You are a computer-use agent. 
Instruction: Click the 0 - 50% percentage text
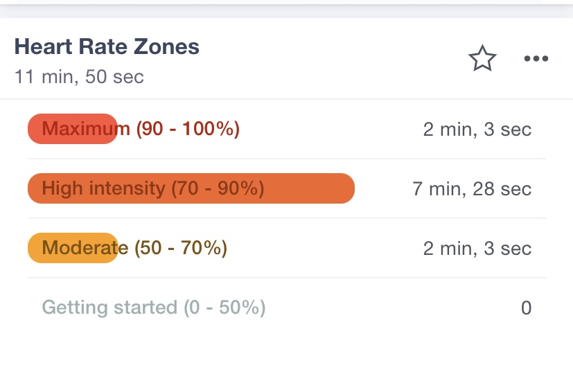click(224, 308)
